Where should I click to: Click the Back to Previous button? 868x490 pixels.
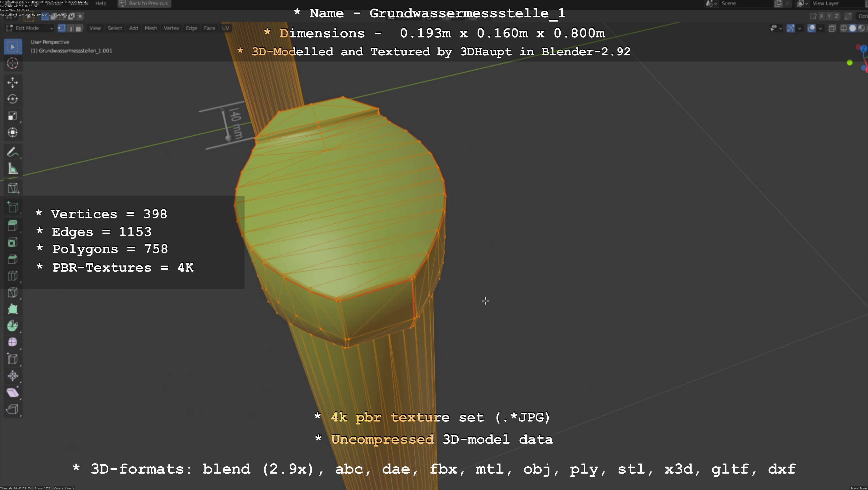144,3
